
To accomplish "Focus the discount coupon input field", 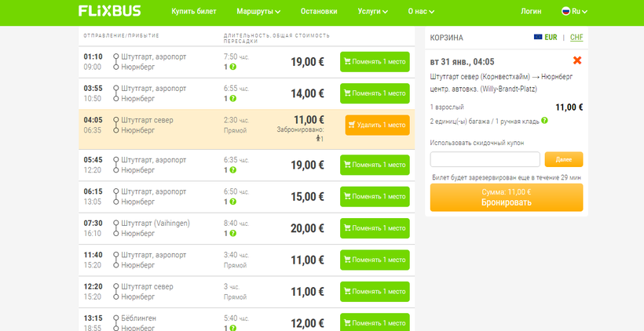I will pos(485,159).
